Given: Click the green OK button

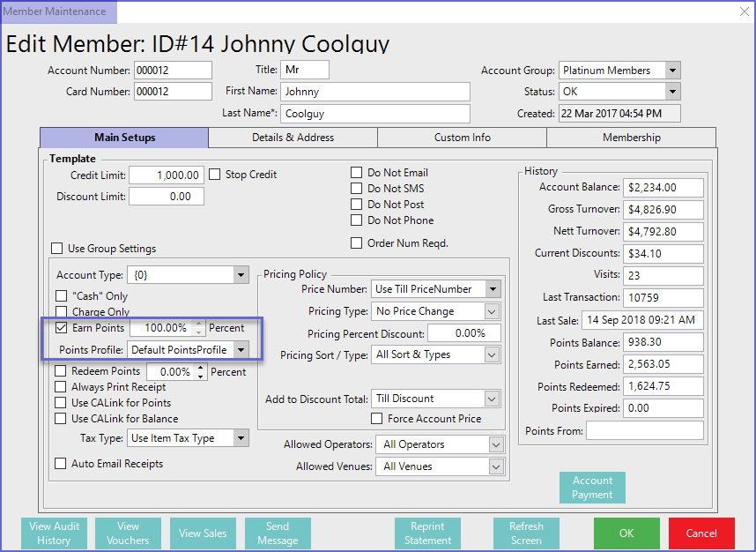Looking at the screenshot, I should pos(626,533).
